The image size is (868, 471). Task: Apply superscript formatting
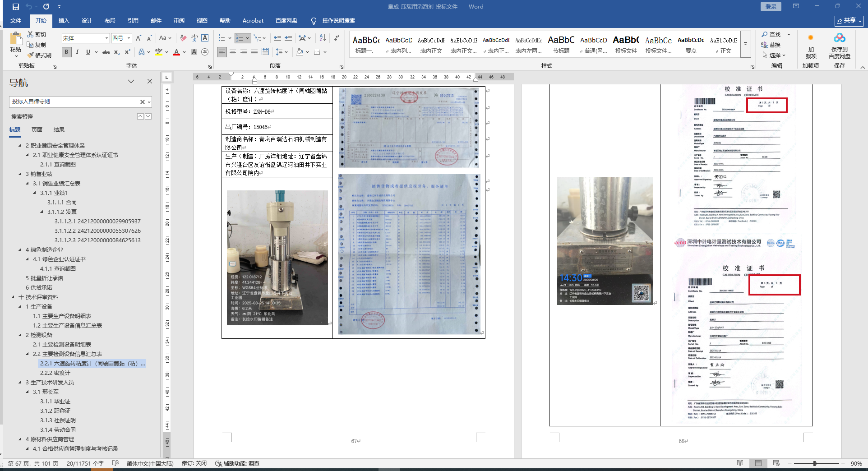tap(128, 52)
